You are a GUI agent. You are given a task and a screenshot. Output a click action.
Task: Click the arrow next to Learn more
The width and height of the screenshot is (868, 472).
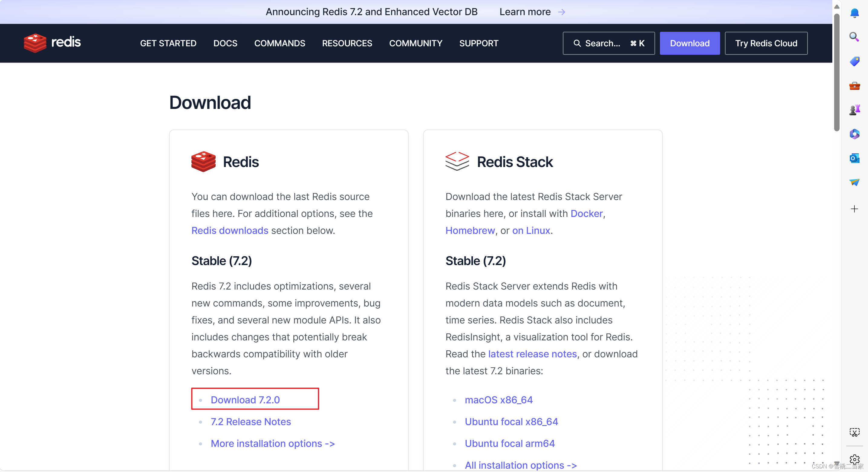562,12
